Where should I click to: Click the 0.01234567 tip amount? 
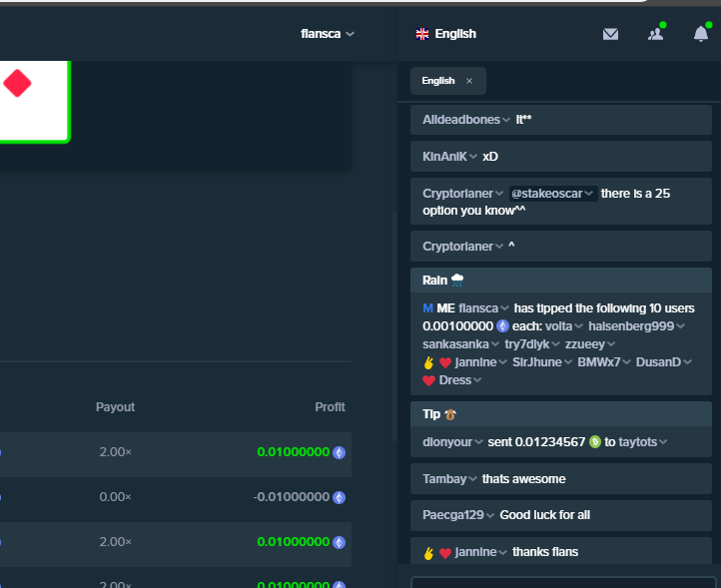click(550, 442)
